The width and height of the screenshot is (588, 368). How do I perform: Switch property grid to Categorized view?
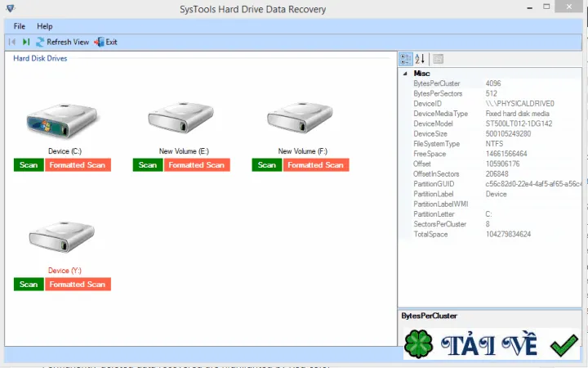click(406, 59)
